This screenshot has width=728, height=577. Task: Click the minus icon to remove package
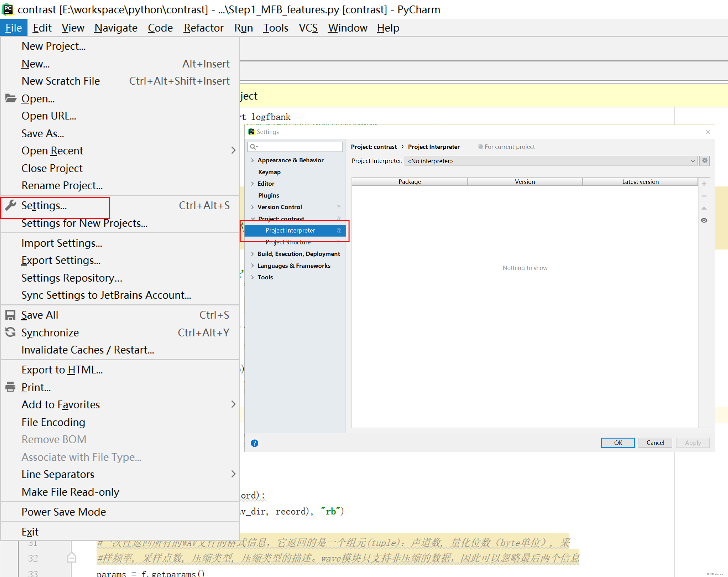[704, 196]
